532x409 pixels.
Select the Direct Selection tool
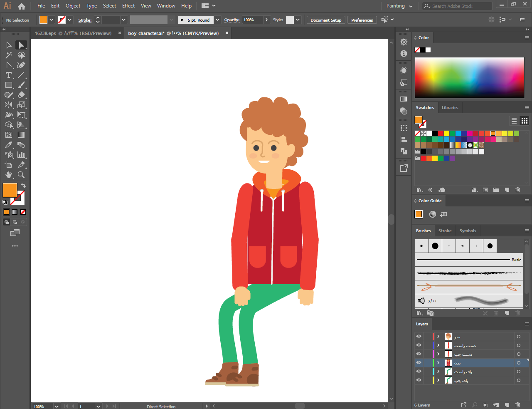click(x=21, y=45)
